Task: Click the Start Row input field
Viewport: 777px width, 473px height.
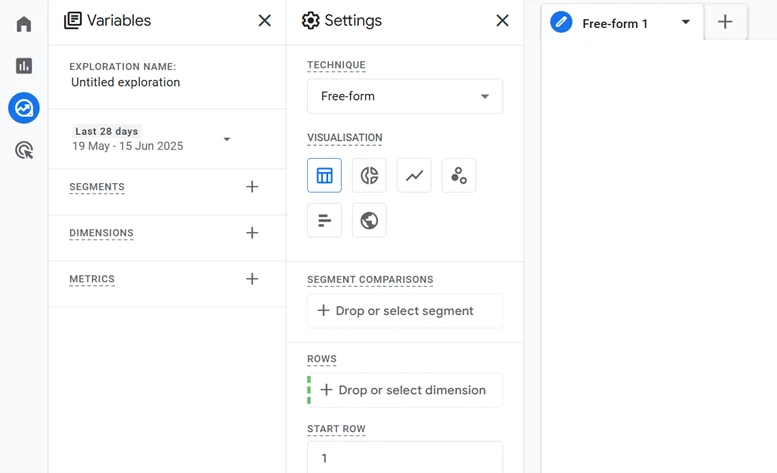Action: [x=405, y=458]
